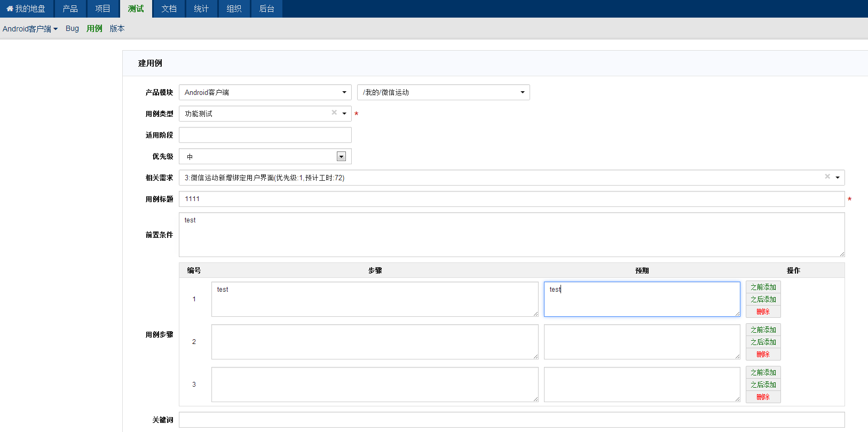Open the 优先级 dropdown arrow
This screenshot has width=868, height=432.
pyautogui.click(x=341, y=156)
